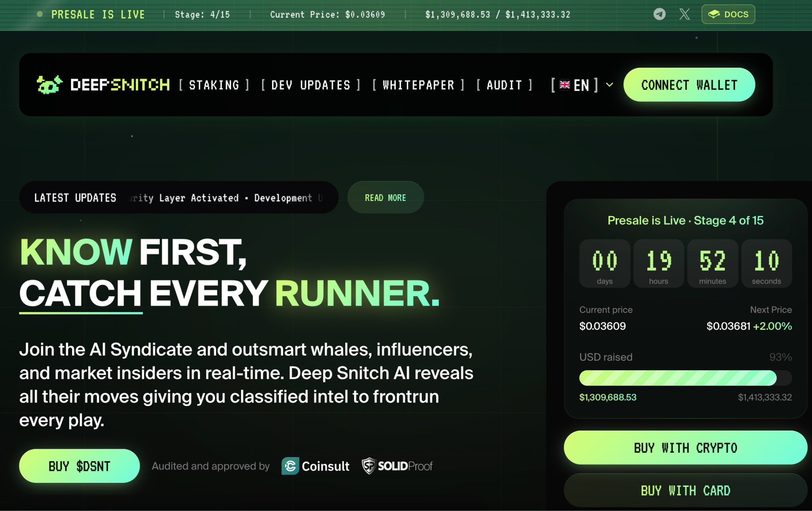The width and height of the screenshot is (812, 511).
Task: Go to the WHITEPAPER page
Action: (418, 85)
